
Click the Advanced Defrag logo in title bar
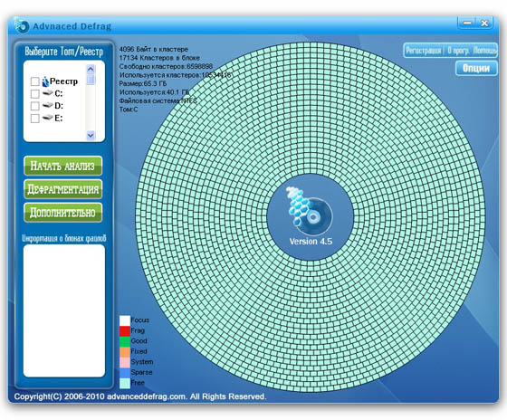pos(22,25)
